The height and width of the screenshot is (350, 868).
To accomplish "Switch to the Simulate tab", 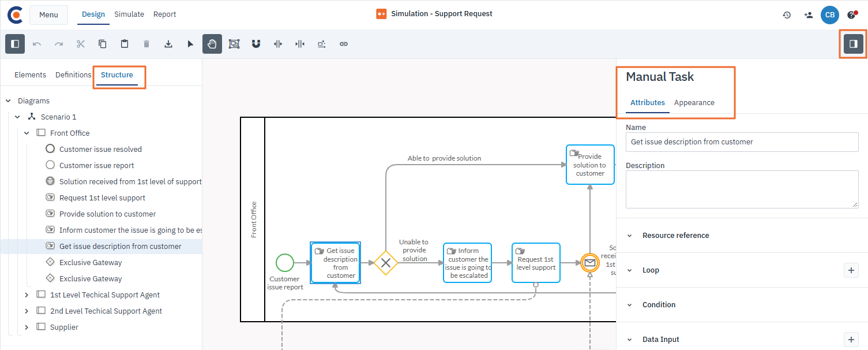I will (x=129, y=14).
